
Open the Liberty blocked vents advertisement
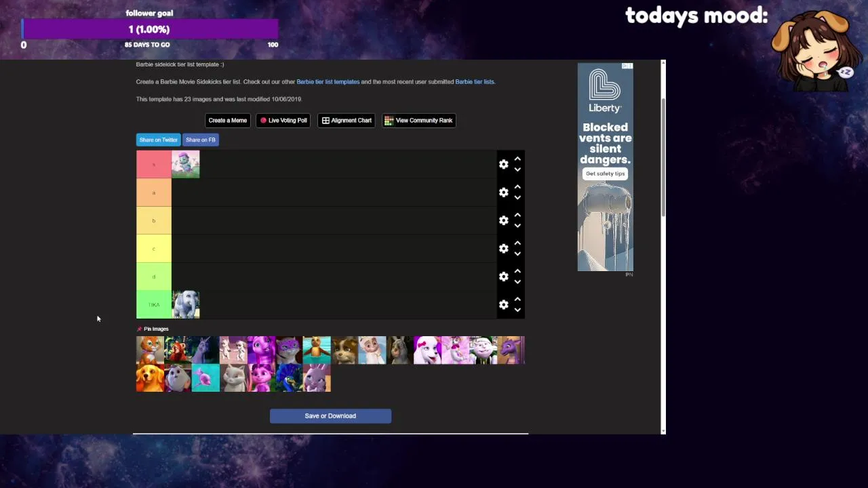tap(605, 167)
